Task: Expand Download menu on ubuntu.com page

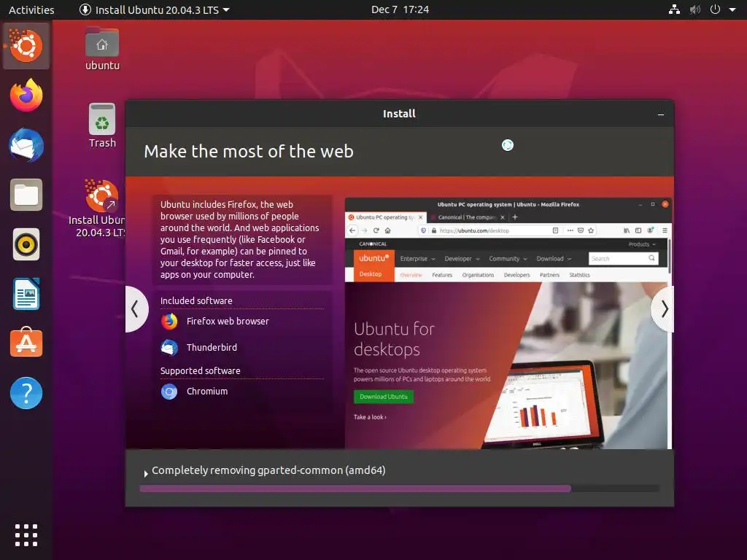Action: 554,259
